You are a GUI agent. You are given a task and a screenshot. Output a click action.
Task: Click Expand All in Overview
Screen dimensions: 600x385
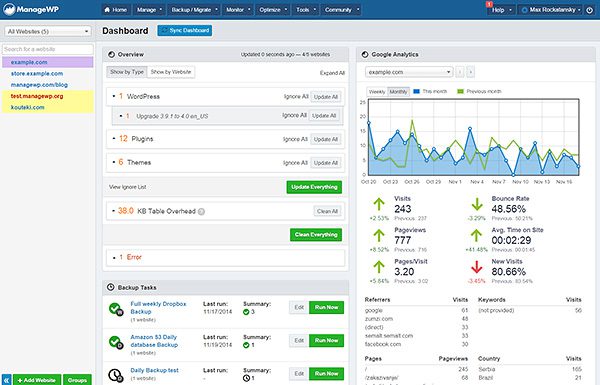332,73
